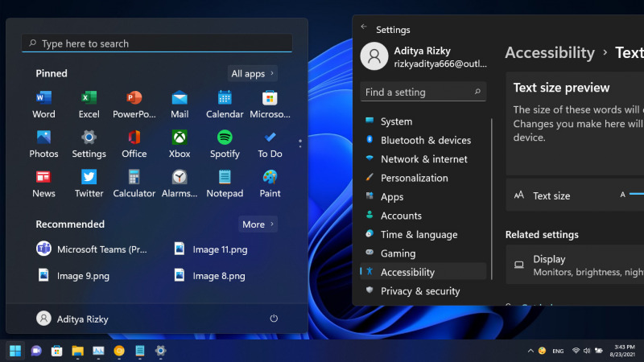
Task: Open Time & language settings
Action: (423, 235)
